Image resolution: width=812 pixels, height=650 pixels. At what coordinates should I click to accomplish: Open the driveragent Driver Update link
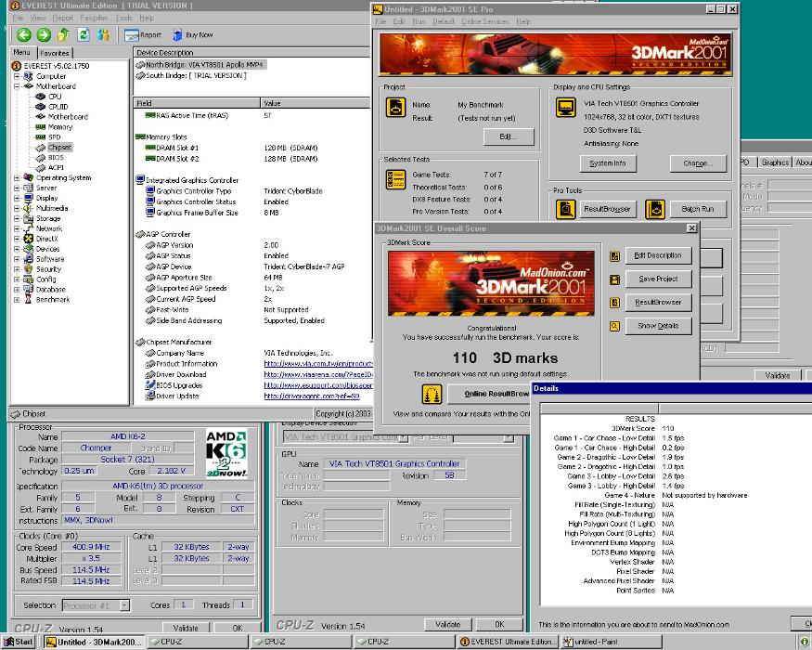[x=312, y=396]
